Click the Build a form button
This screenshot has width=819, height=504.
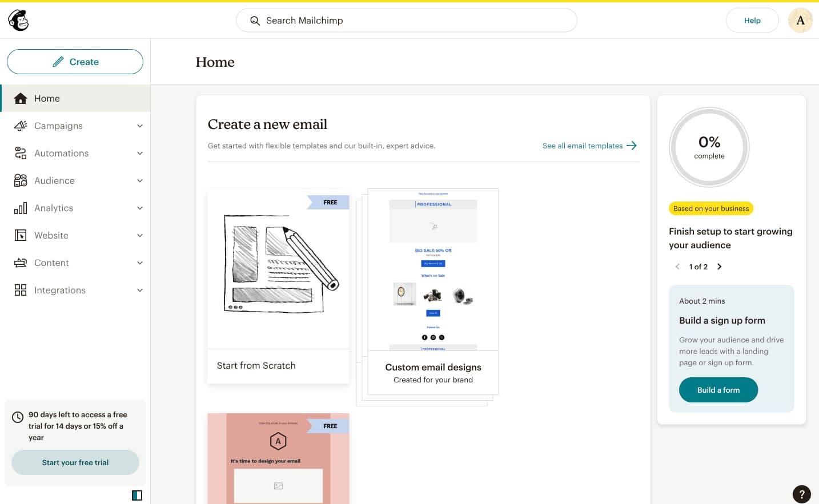[718, 390]
